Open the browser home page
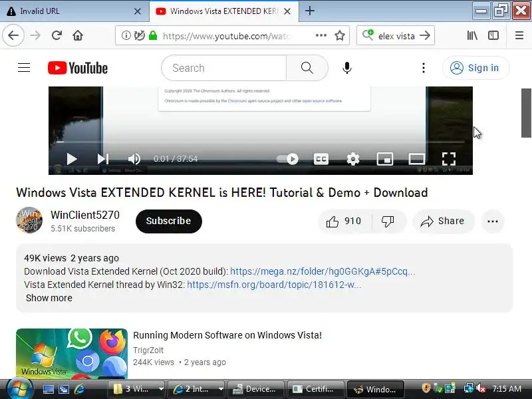The image size is (532, 399). 78,35
